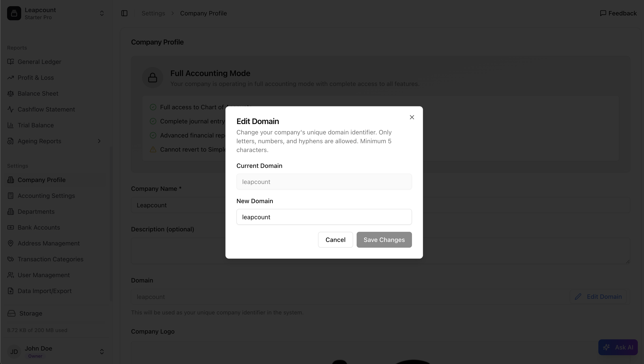The image size is (644, 364).
Task: Click the Full access green check icon
Action: 153,107
